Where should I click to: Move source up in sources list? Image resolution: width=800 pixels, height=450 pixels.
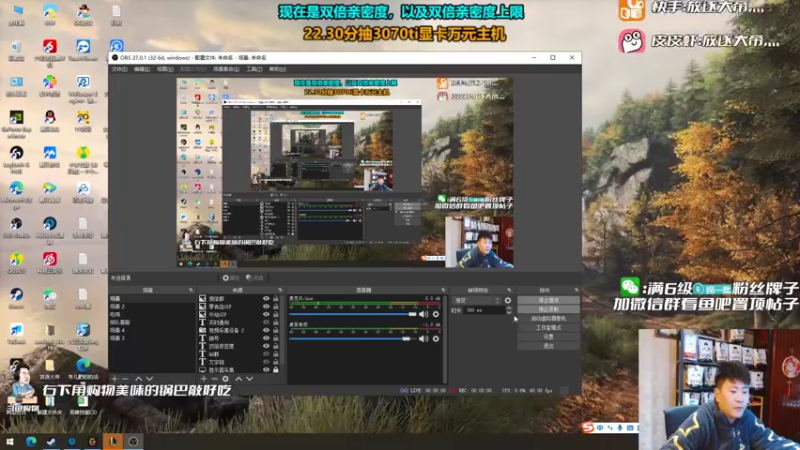[x=238, y=379]
